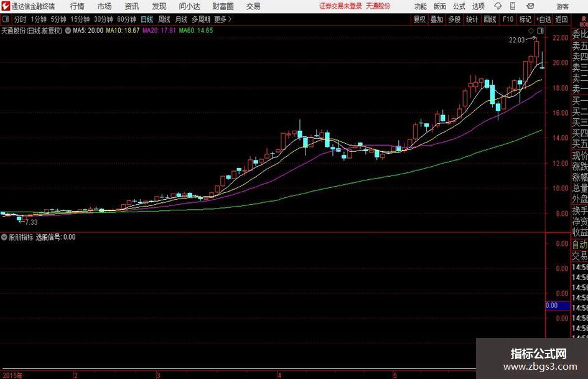Click the 22.03 high price label

coord(516,40)
